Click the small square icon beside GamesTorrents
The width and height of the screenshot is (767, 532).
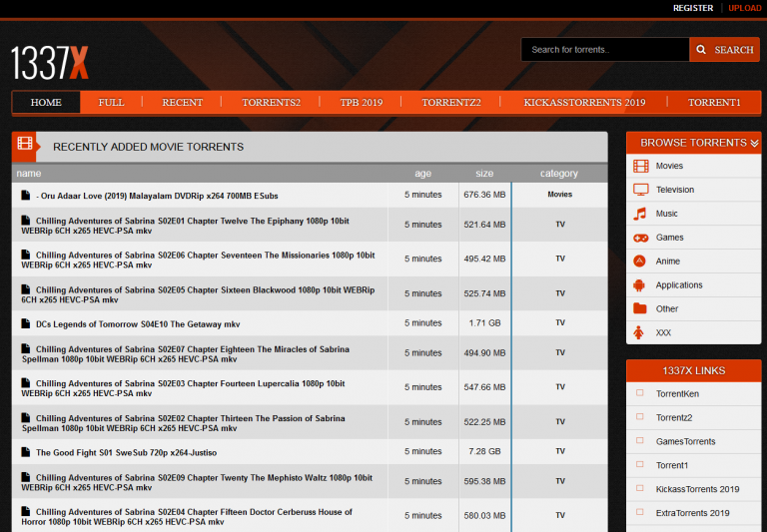(639, 440)
